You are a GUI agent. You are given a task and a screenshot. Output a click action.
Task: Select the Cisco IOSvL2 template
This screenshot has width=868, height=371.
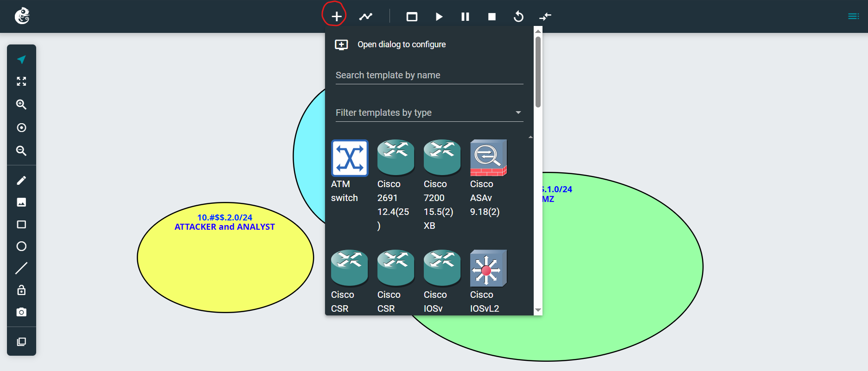488,282
